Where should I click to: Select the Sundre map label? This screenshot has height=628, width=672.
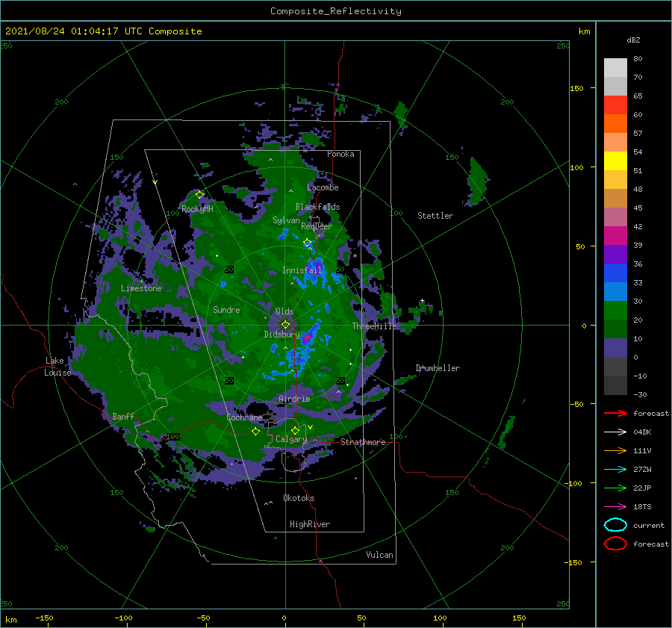click(226, 310)
